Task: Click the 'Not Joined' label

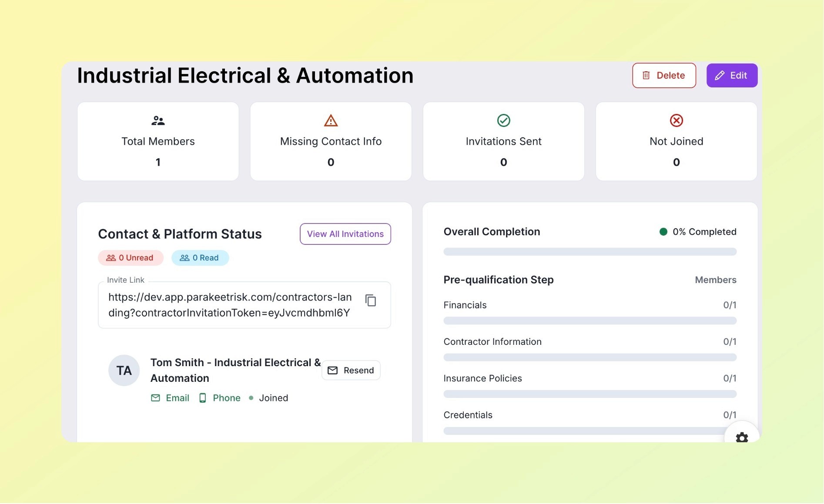Action: tap(676, 141)
